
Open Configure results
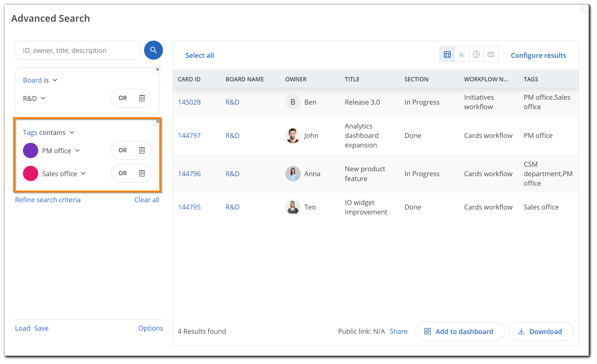tap(538, 55)
